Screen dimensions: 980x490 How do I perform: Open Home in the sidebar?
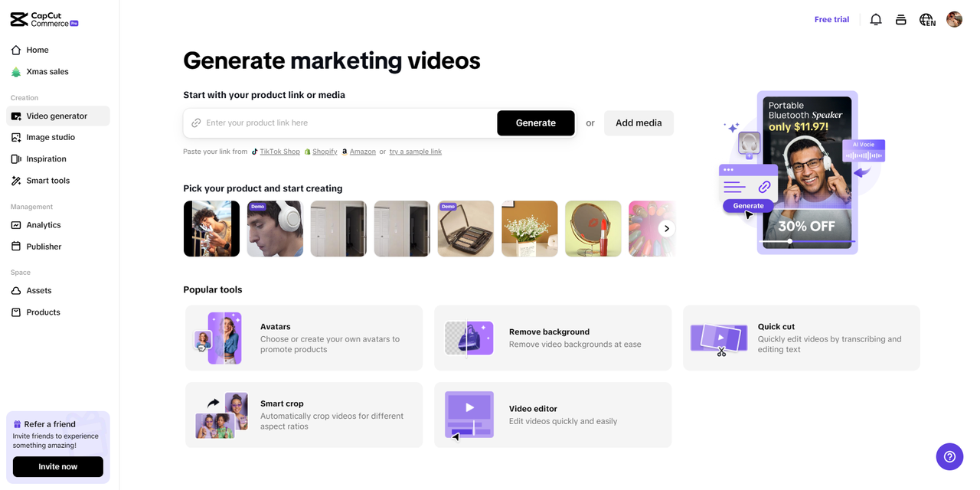click(37, 50)
